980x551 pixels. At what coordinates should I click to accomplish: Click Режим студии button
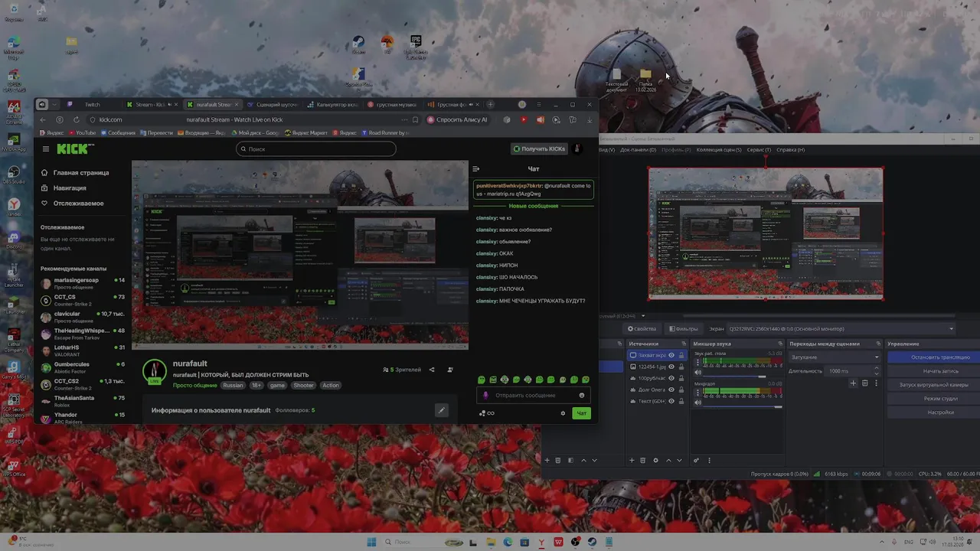point(940,399)
